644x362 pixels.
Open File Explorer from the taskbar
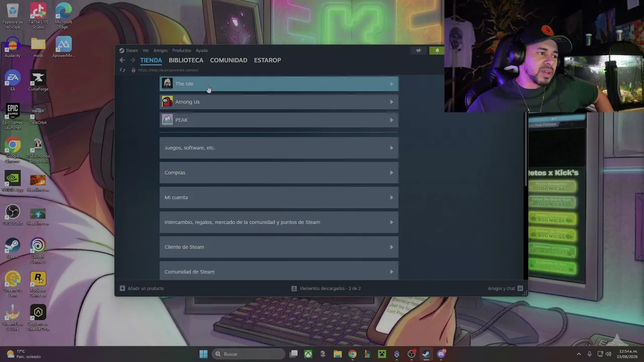[338, 354]
